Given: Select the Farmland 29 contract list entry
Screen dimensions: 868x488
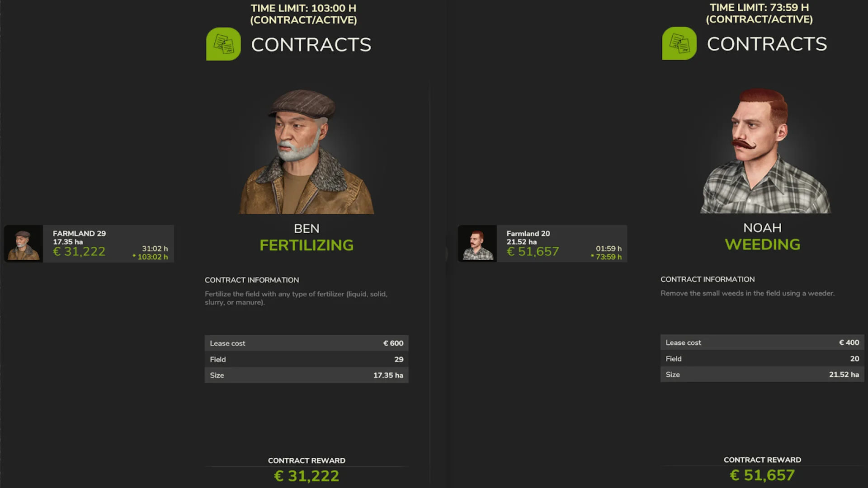Looking at the screenshot, I should point(108,244).
